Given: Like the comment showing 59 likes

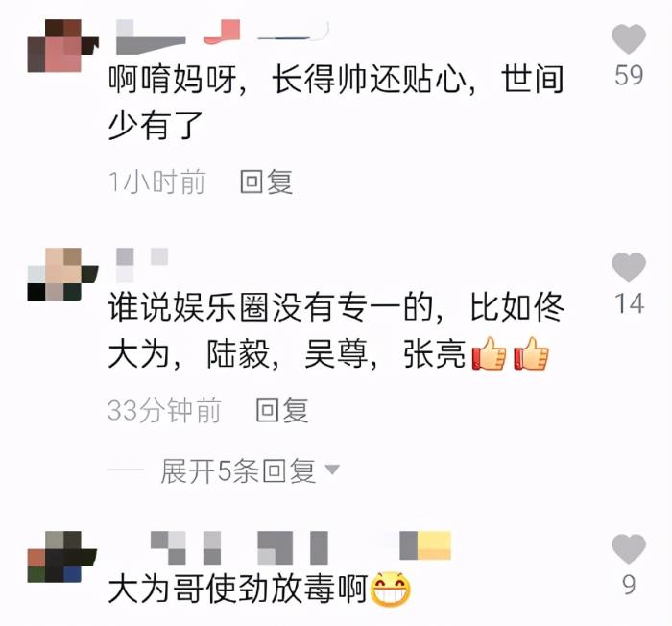Looking at the screenshot, I should pyautogui.click(x=629, y=38).
